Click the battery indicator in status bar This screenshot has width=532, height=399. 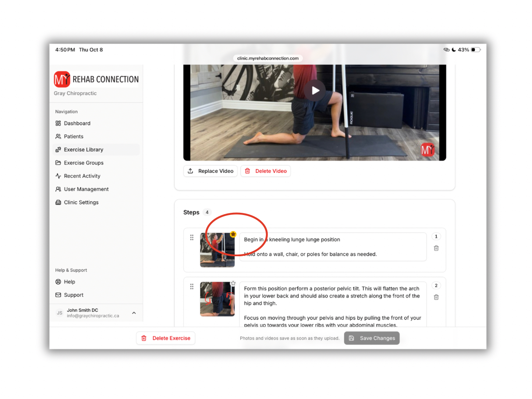476,50
